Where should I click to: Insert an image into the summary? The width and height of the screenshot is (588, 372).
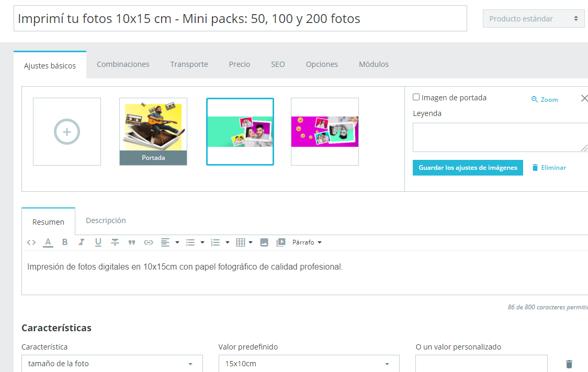tap(264, 242)
